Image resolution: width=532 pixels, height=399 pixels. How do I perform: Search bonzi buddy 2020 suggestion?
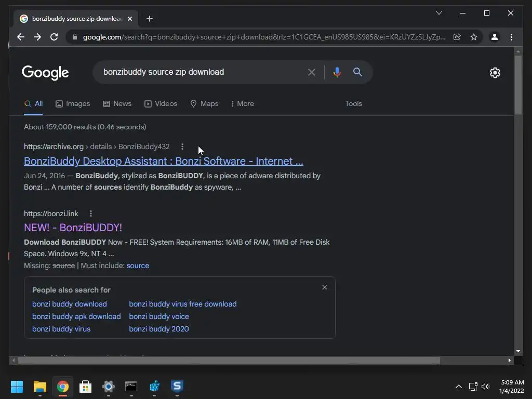(159, 329)
